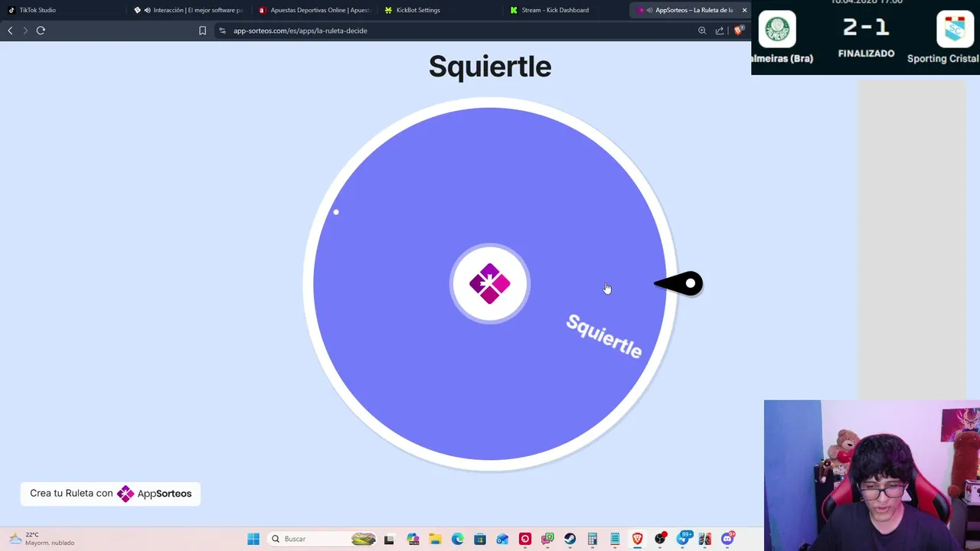The height and width of the screenshot is (551, 980).
Task: Click the 2-1 score in the overlay
Action: tap(866, 27)
